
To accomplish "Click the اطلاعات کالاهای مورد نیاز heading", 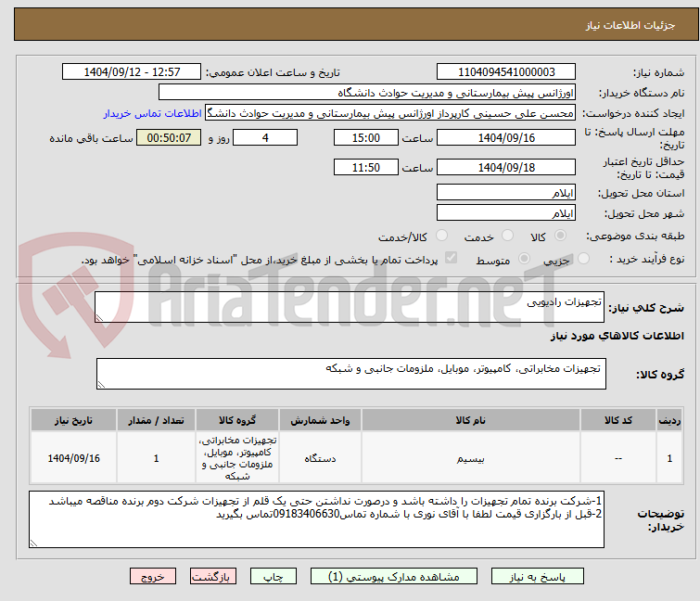I will [617, 336].
